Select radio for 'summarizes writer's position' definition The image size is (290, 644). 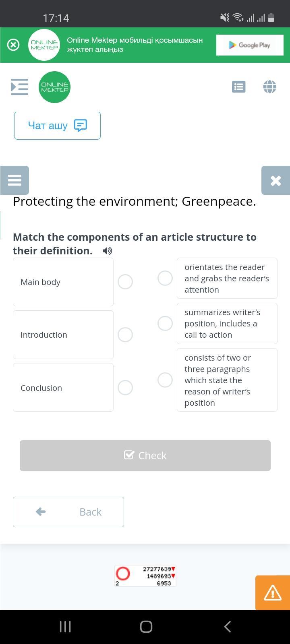click(165, 323)
